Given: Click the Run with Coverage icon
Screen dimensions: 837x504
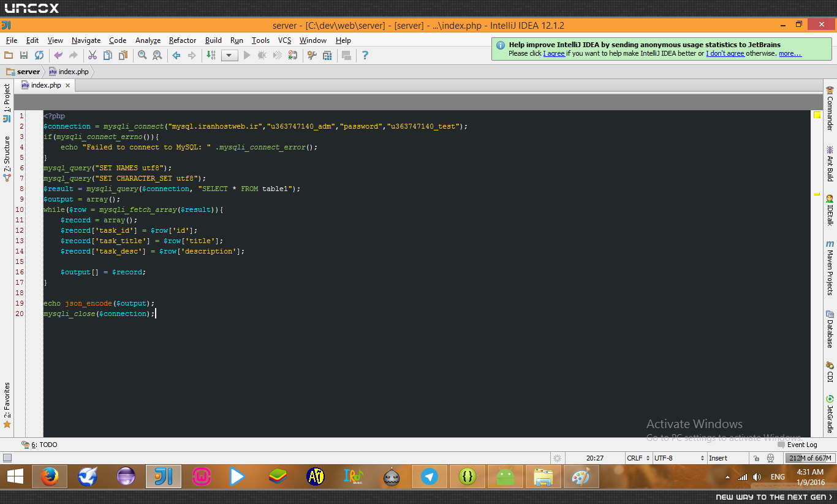Looking at the screenshot, I should click(x=278, y=55).
